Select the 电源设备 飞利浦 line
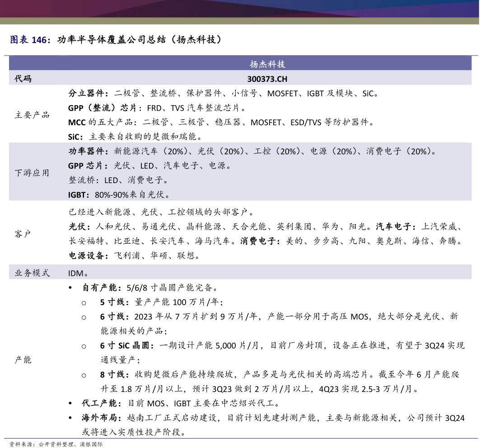This screenshot has width=481, height=448. click(x=134, y=255)
